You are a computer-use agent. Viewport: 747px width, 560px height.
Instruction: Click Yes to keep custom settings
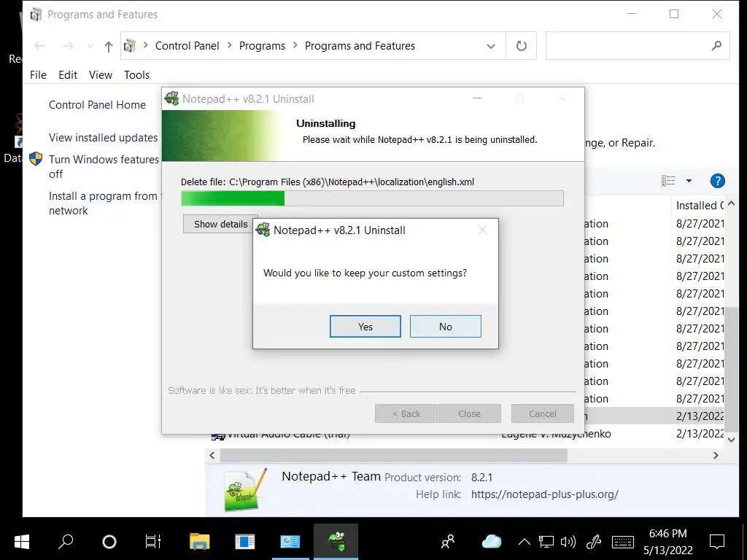[x=365, y=327]
